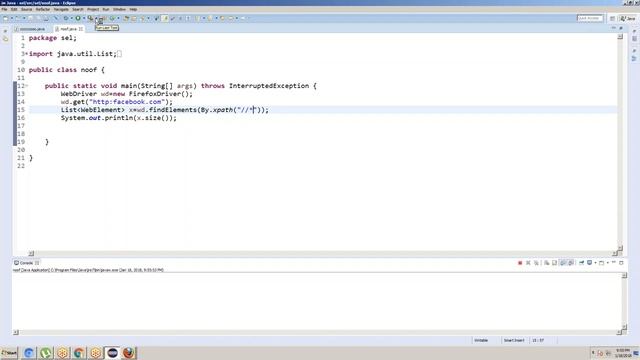This screenshot has height=360, width=640.
Task: Click Display Selected Console monitor icon
Action: pyautogui.click(x=590, y=263)
